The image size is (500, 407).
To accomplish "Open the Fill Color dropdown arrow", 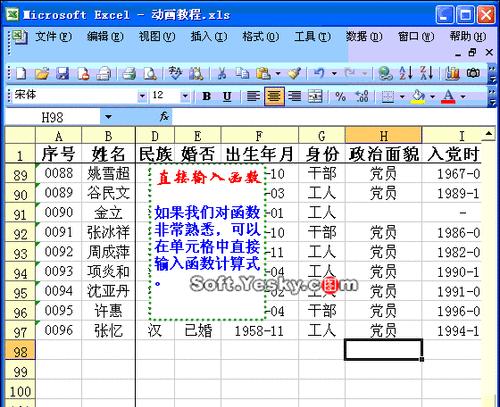I will coord(432,97).
